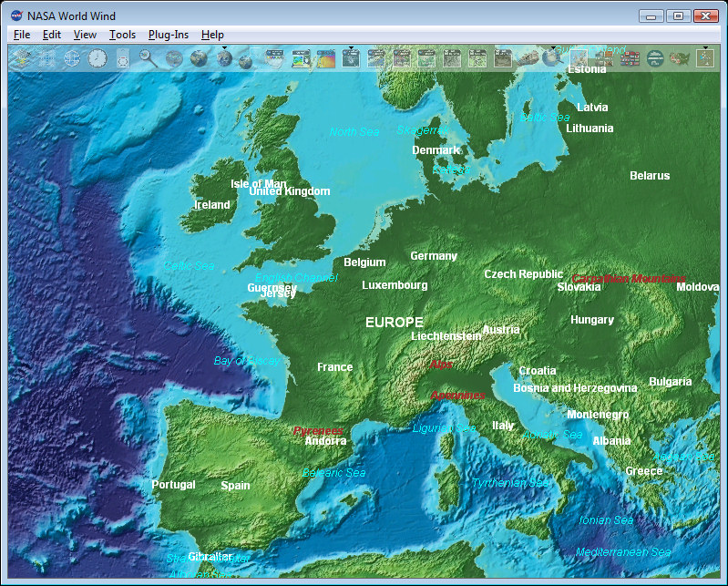Click the 'Belgium' country label
The height and width of the screenshot is (586, 728).
pyautogui.click(x=364, y=262)
